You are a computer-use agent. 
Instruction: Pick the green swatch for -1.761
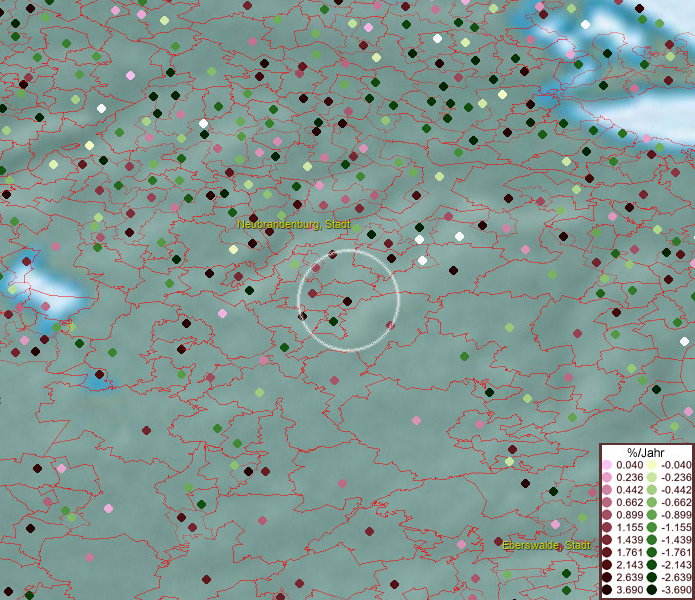click(x=652, y=553)
